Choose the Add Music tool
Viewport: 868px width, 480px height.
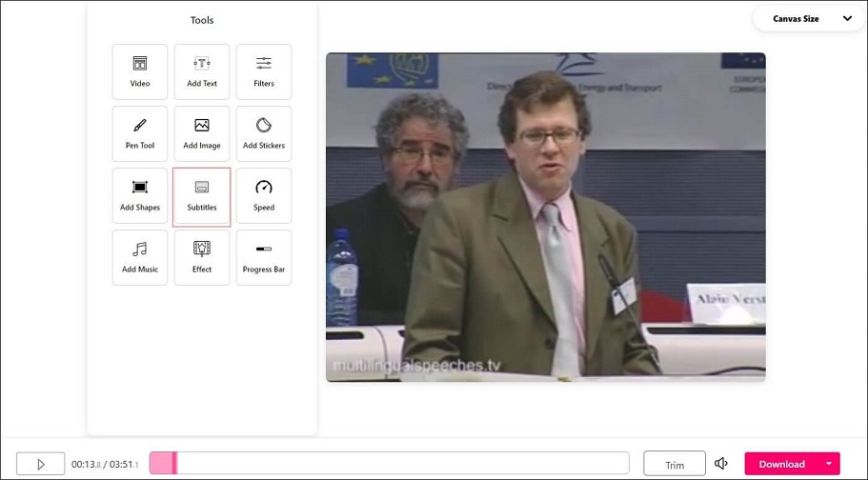coord(140,258)
